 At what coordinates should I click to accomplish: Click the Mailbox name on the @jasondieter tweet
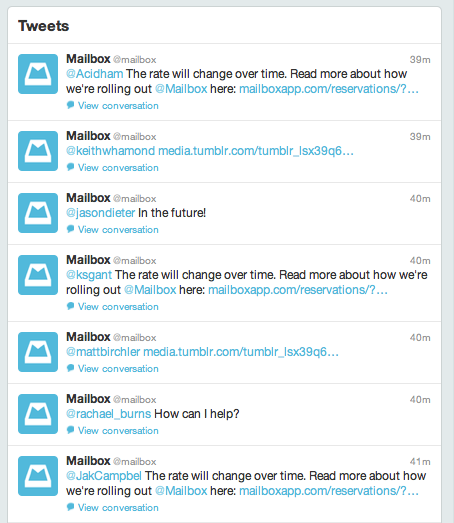88,198
